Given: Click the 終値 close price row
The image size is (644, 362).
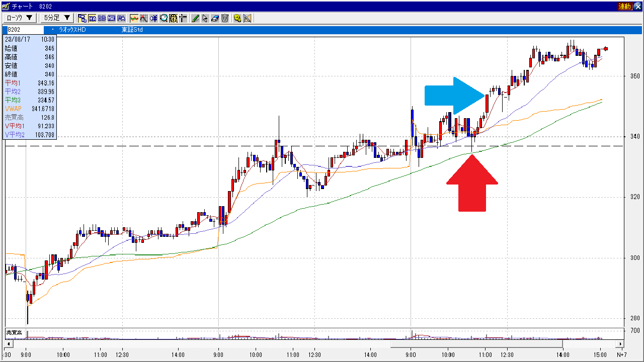Looking at the screenshot, I should pos(30,74).
